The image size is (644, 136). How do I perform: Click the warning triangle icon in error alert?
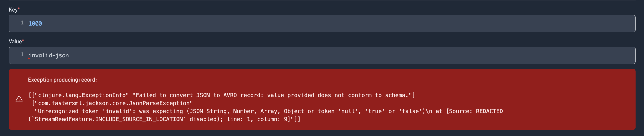[19, 99]
